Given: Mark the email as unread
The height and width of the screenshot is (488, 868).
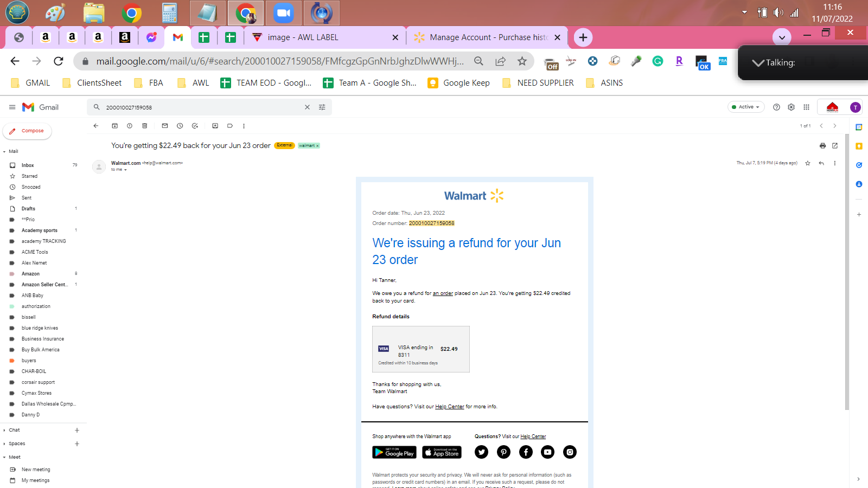Looking at the screenshot, I should point(165,126).
